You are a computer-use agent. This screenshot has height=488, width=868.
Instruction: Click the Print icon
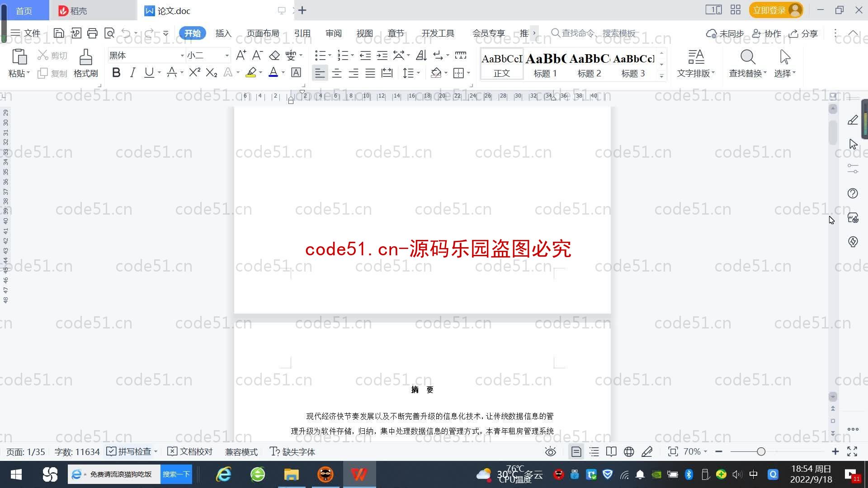(92, 33)
